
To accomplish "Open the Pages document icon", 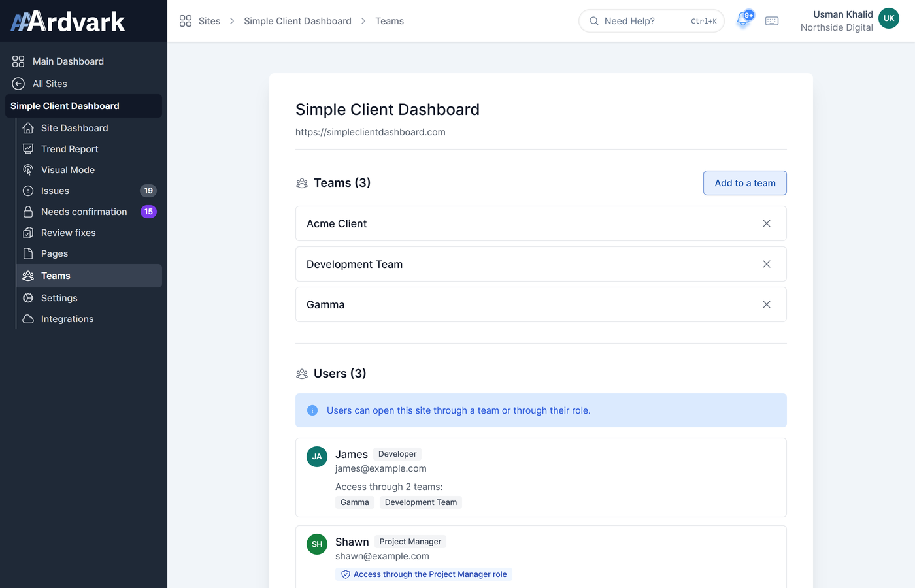I will [x=28, y=253].
